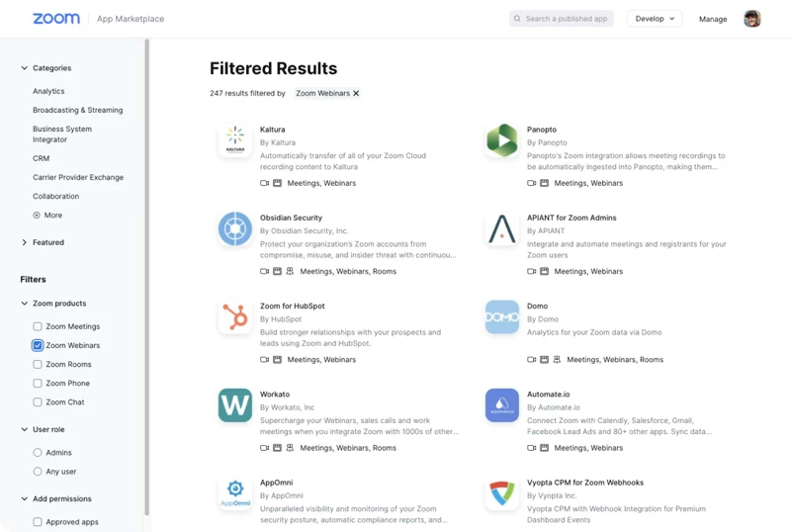Uncheck the Zoom Webinars filter checkbox

click(38, 345)
